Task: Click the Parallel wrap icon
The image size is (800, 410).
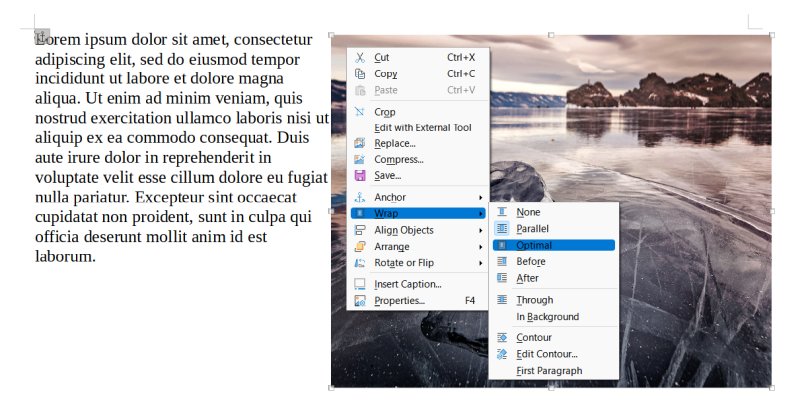Action: [x=502, y=228]
